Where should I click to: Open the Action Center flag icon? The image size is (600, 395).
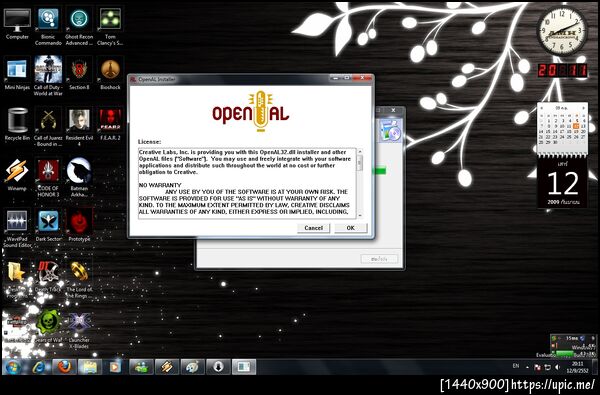coord(537,367)
